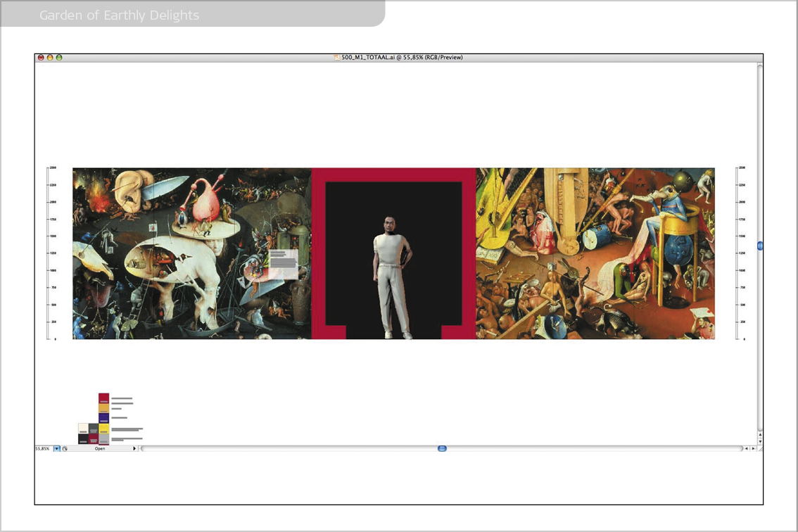Click the right vertical ruler scale on the artboard

pyautogui.click(x=740, y=253)
